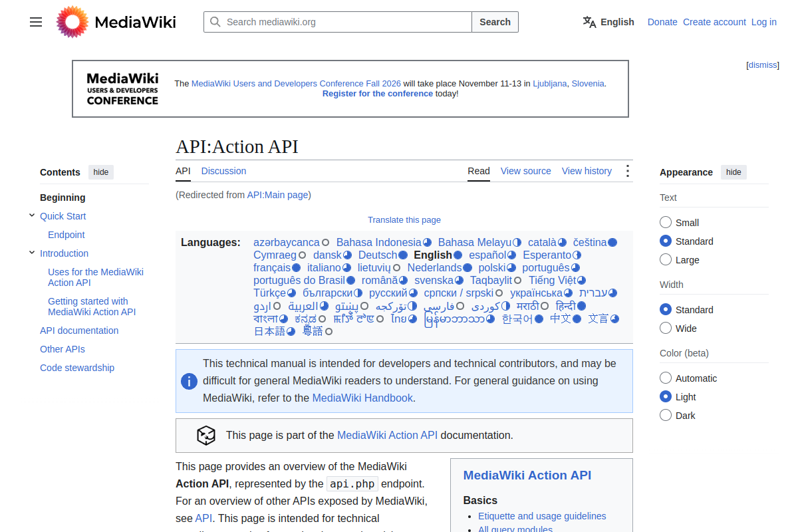Go to Code stewardship in contents
Viewport: 798px width, 532px height.
pos(77,368)
